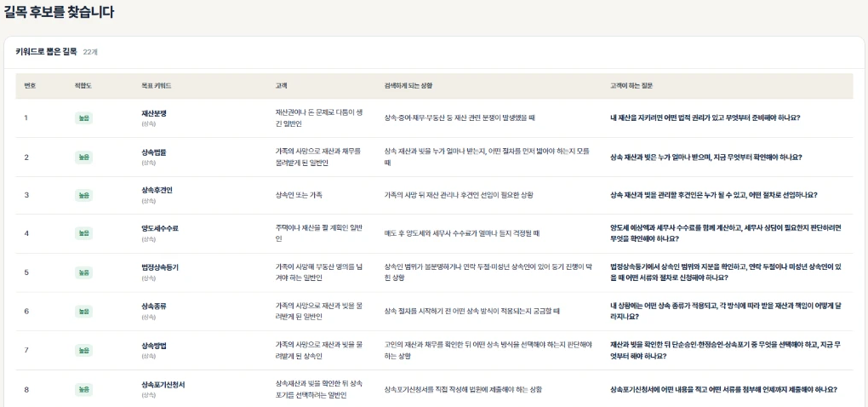
Task: Click row number 6 in the 번호 column
Action: (26, 311)
